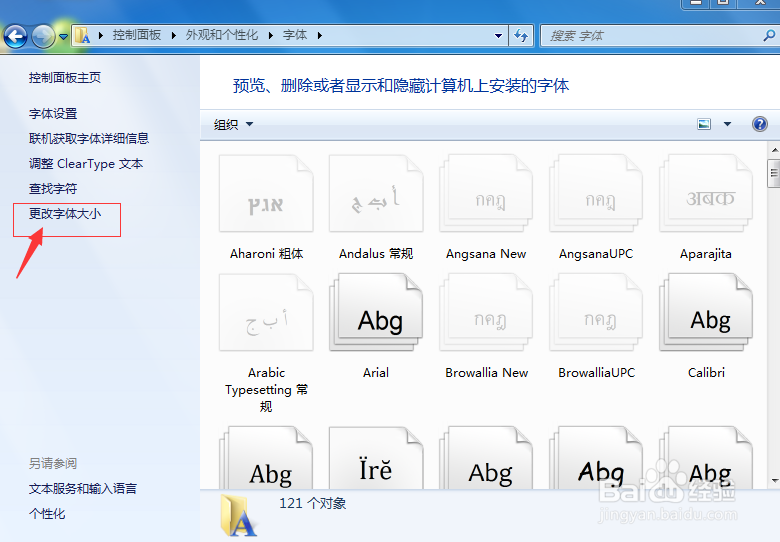
Task: Select the Arabic Typesetting font icon
Action: (x=266, y=313)
